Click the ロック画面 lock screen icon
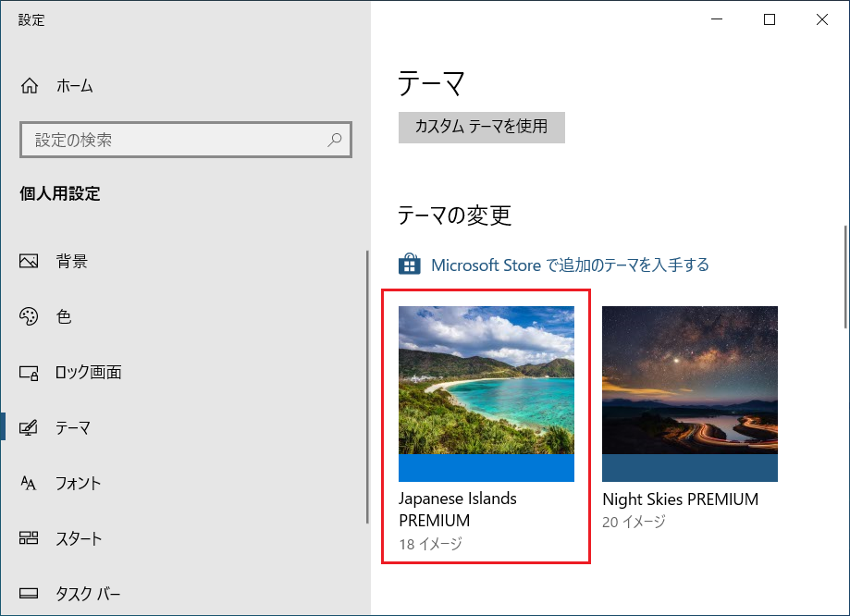 point(29,373)
